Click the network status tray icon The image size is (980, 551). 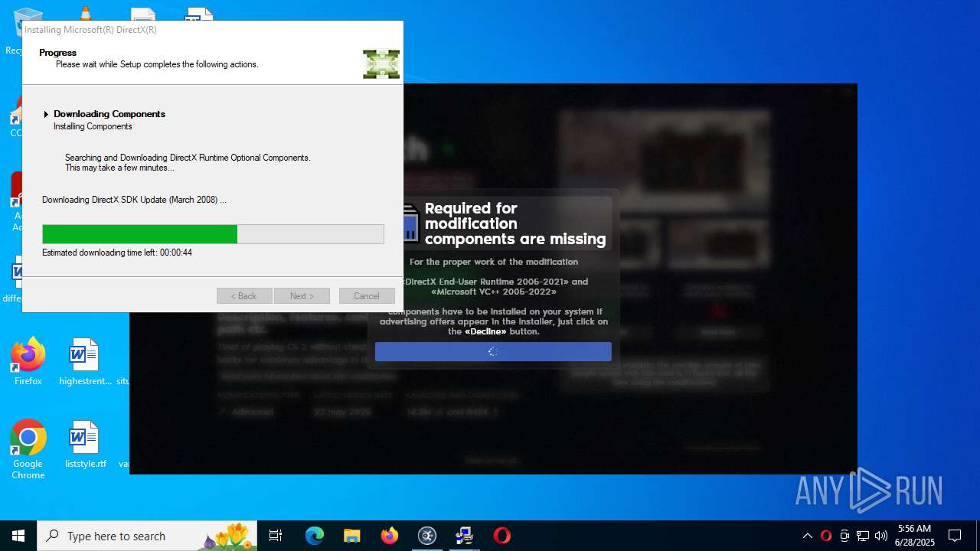point(863,536)
